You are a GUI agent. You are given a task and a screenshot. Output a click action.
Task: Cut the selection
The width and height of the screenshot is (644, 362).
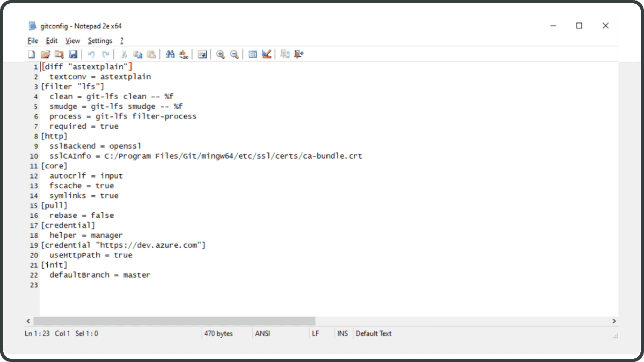coord(123,54)
